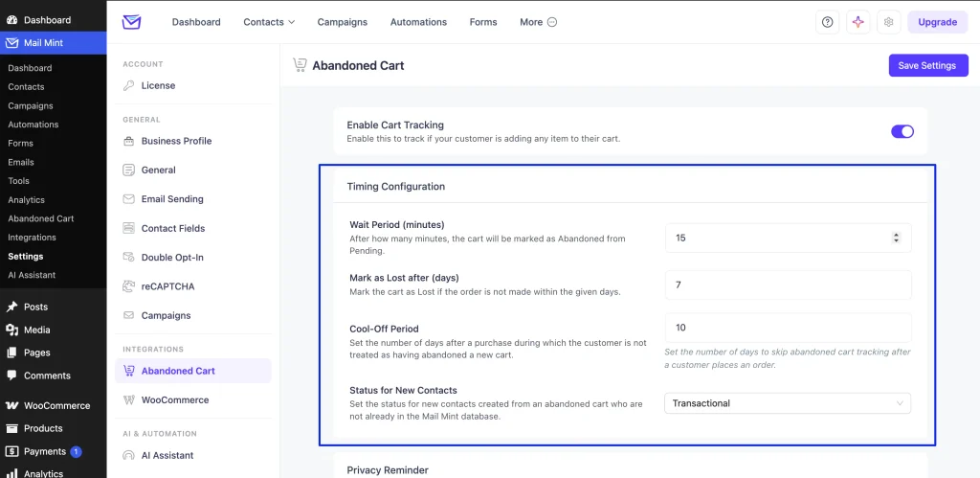Click the cart icon beside Abandoned Cart heading
The width and height of the screenshot is (980, 478).
click(300, 65)
